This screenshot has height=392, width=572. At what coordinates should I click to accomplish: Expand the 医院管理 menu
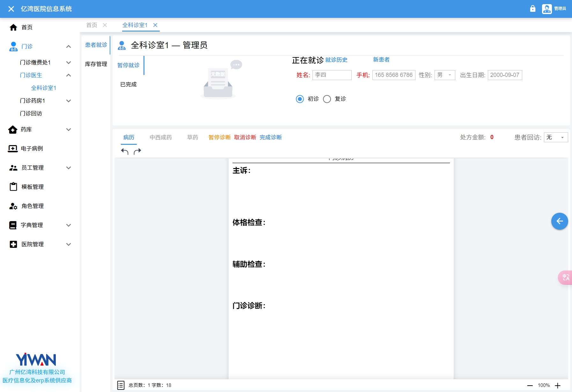69,244
